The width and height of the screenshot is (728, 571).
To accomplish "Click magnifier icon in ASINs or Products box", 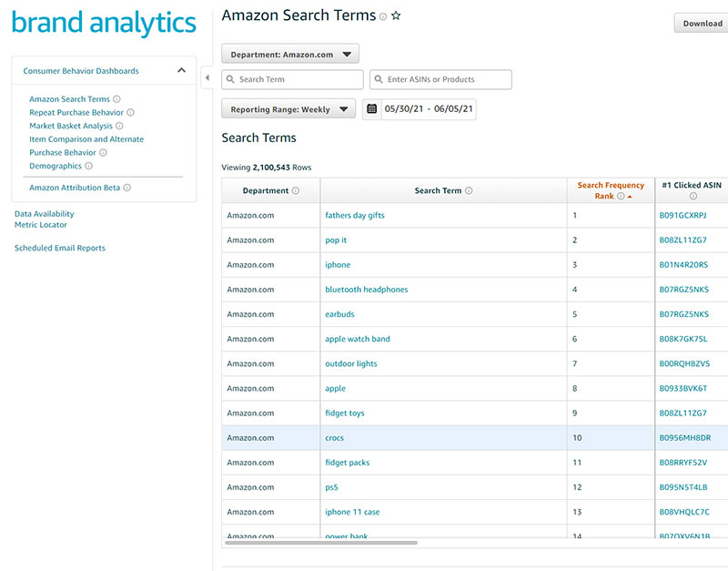I will [379, 79].
